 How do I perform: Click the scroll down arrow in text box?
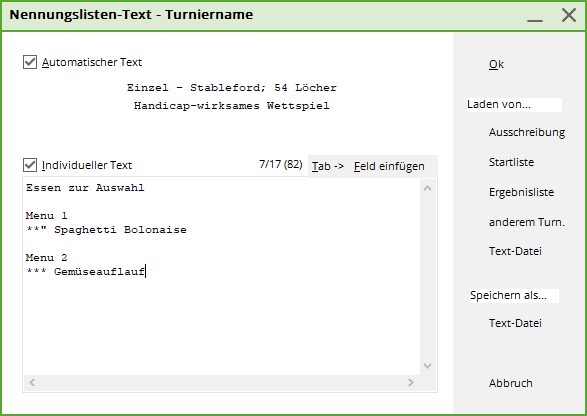(428, 365)
